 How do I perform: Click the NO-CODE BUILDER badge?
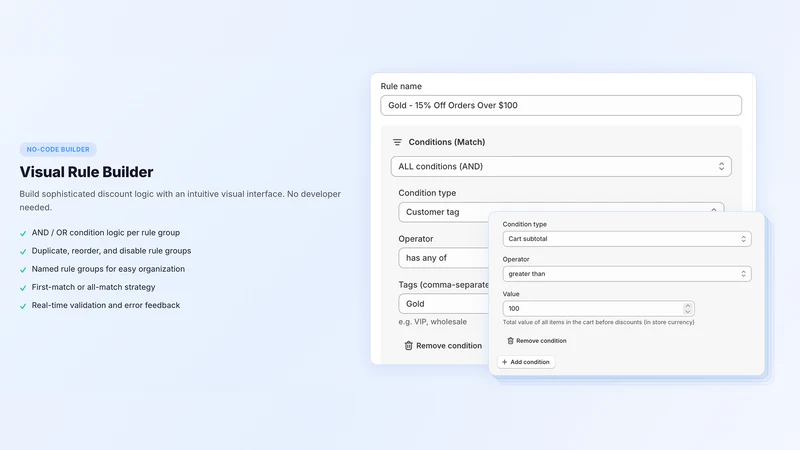click(58, 149)
